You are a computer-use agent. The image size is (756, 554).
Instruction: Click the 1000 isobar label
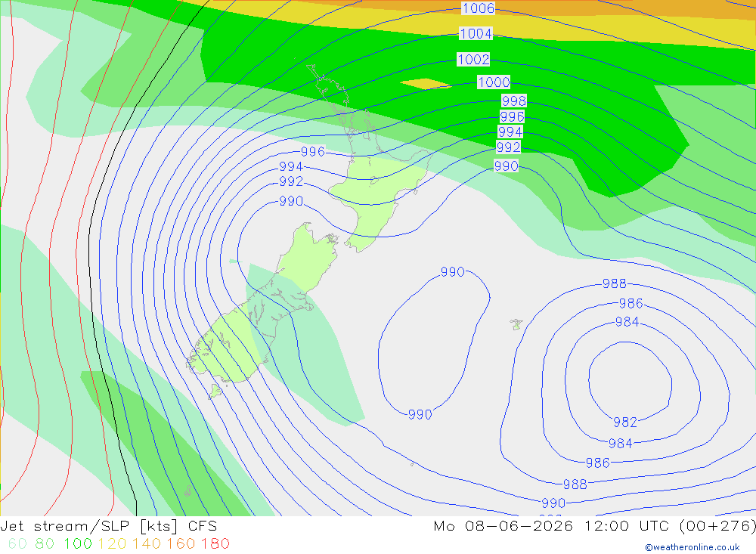point(494,82)
